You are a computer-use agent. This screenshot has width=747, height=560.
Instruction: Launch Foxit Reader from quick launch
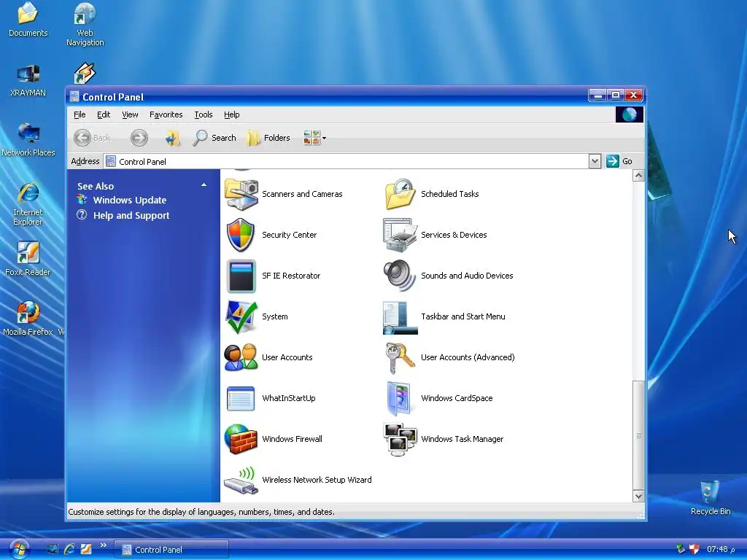tap(86, 549)
